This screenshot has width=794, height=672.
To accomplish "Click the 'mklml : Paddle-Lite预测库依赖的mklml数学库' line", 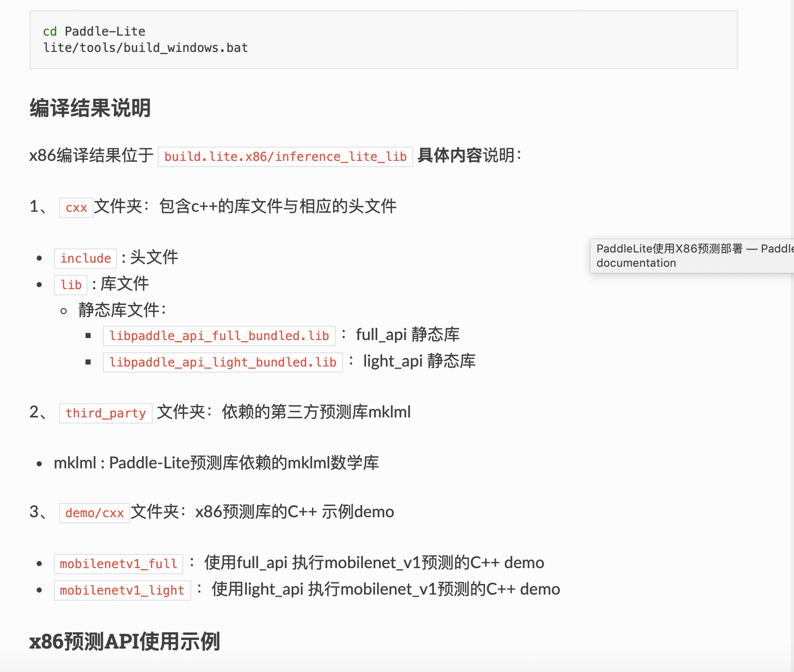I will [216, 463].
